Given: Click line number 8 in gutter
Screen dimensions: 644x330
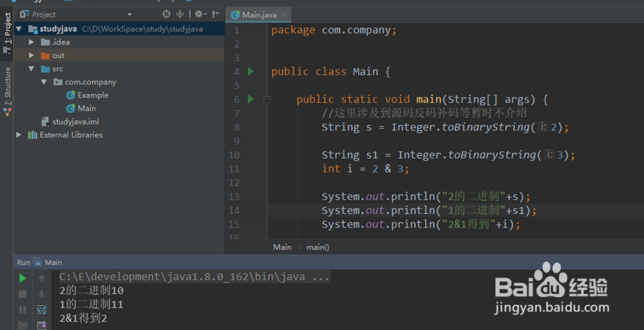Looking at the screenshot, I should pos(236,127).
